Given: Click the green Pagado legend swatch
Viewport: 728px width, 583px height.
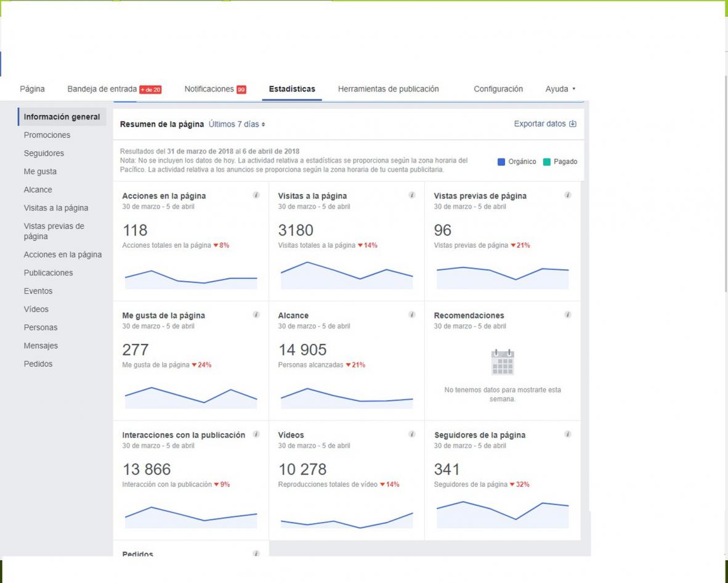Looking at the screenshot, I should pos(546,161).
